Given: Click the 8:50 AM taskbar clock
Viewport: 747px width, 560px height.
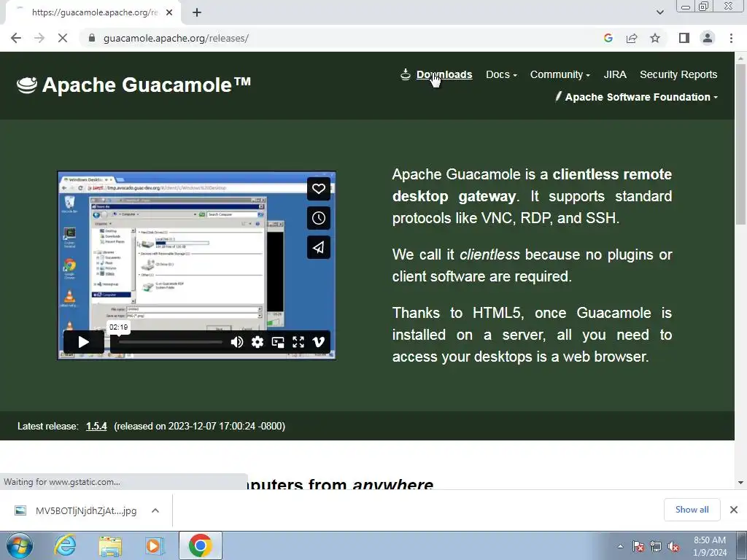Looking at the screenshot, I should 710,546.
